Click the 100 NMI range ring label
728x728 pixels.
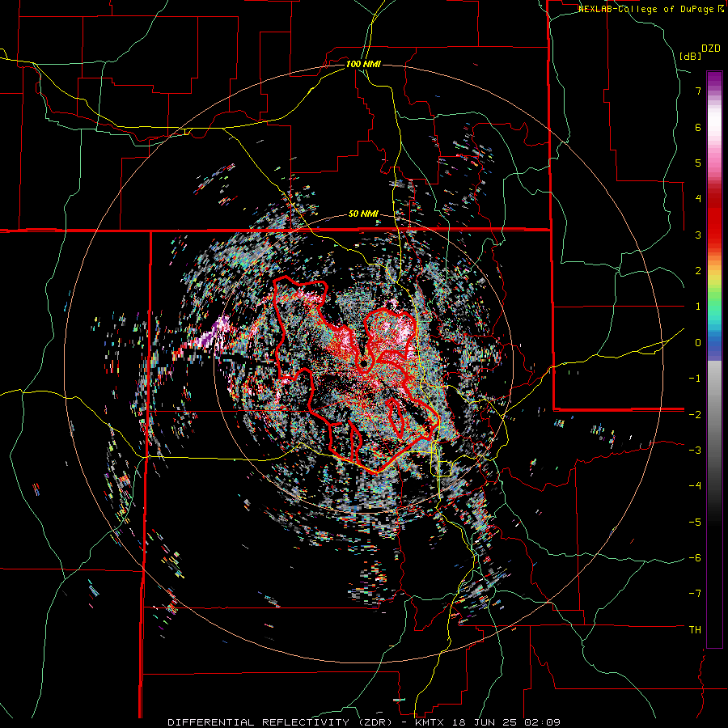363,64
